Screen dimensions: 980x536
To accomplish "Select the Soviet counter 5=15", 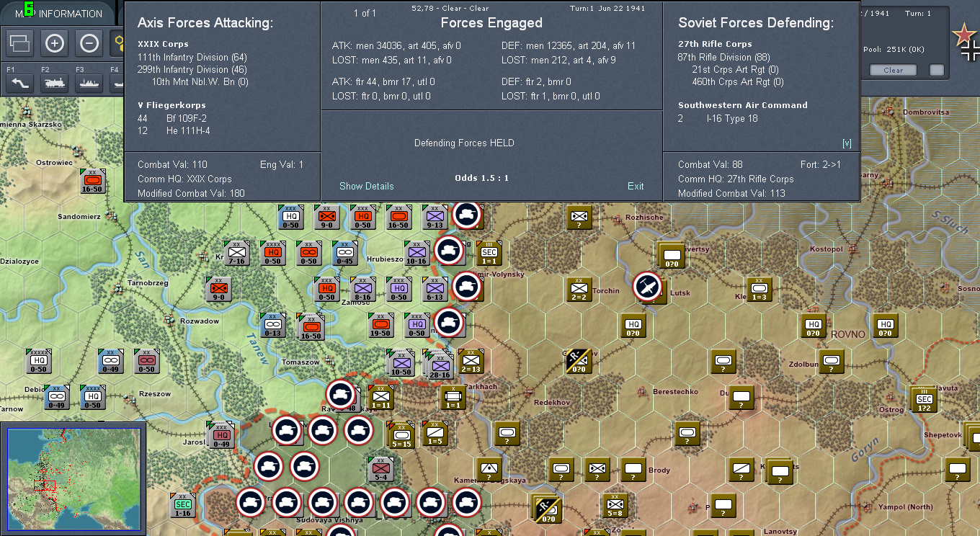I will (x=401, y=435).
